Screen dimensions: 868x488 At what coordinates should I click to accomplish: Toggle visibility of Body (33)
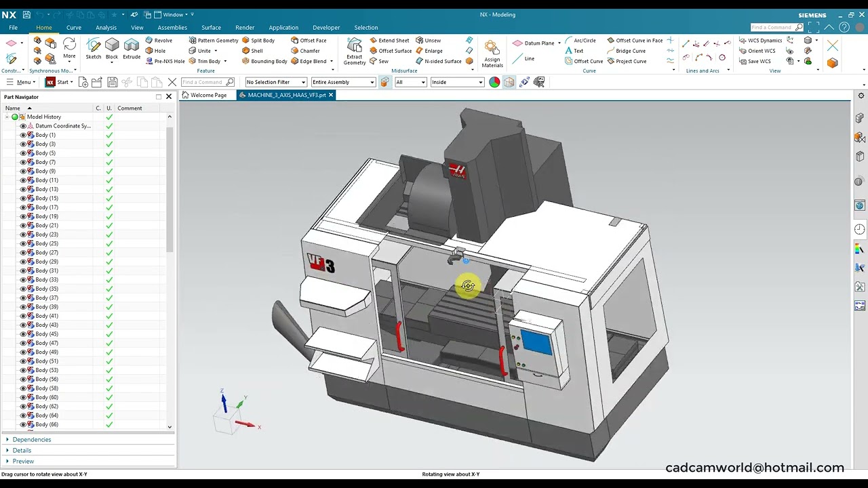pos(23,279)
